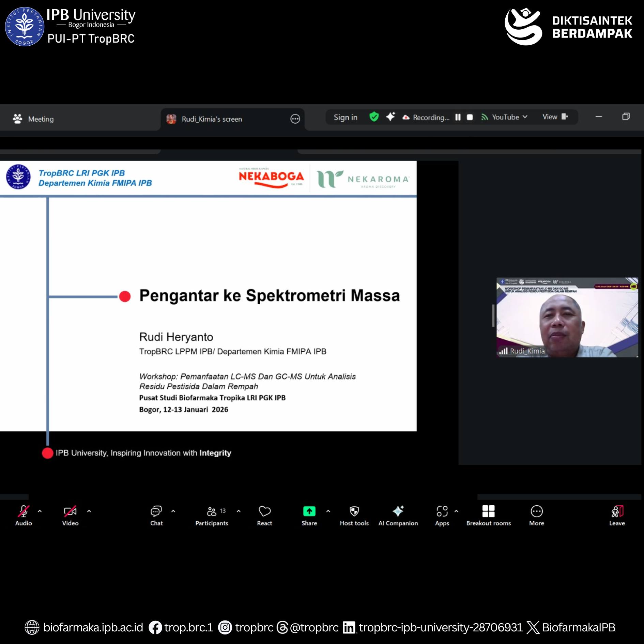The width and height of the screenshot is (644, 644).
Task: Click the Rudi_Kimia video thumbnail
Action: click(567, 318)
